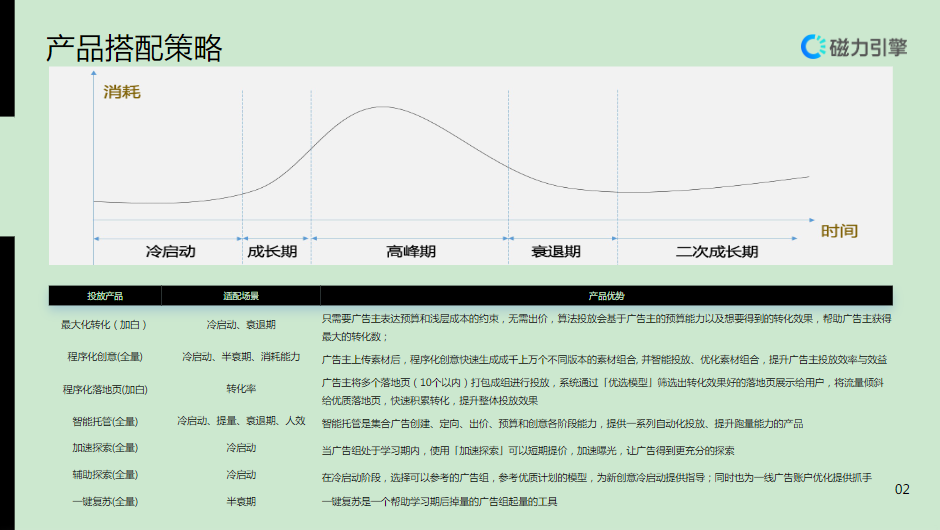Select the 时间 axis label

click(x=839, y=231)
